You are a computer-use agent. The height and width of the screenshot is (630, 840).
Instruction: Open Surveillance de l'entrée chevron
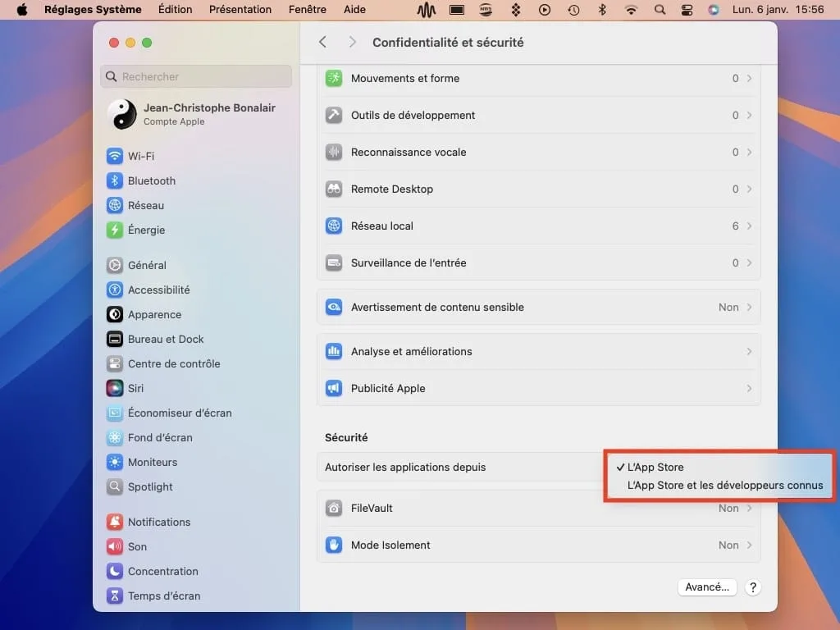(x=749, y=263)
